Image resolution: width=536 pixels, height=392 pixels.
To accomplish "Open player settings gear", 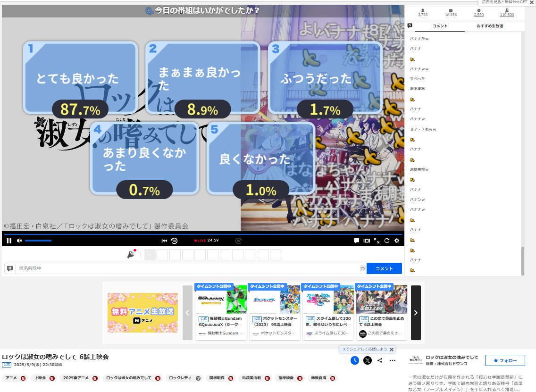I will pos(396,241).
